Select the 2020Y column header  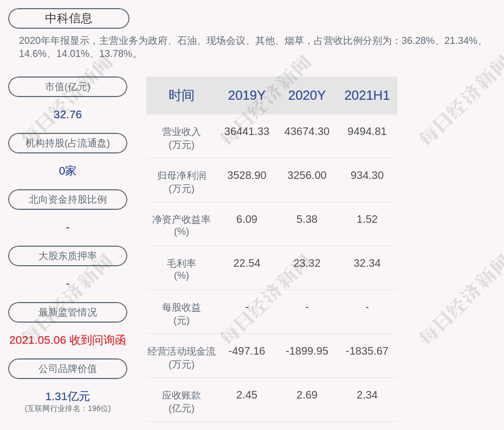(307, 95)
